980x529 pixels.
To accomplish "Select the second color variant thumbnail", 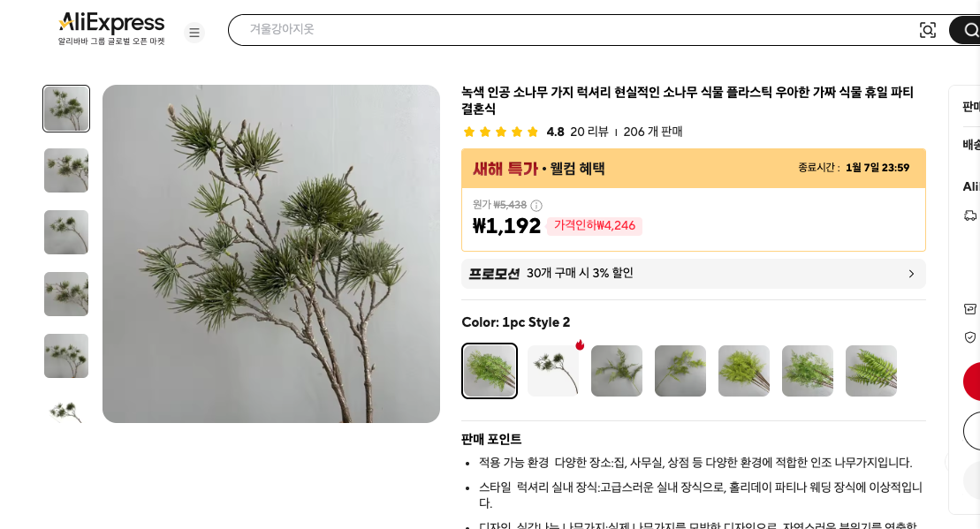I will click(x=553, y=370).
